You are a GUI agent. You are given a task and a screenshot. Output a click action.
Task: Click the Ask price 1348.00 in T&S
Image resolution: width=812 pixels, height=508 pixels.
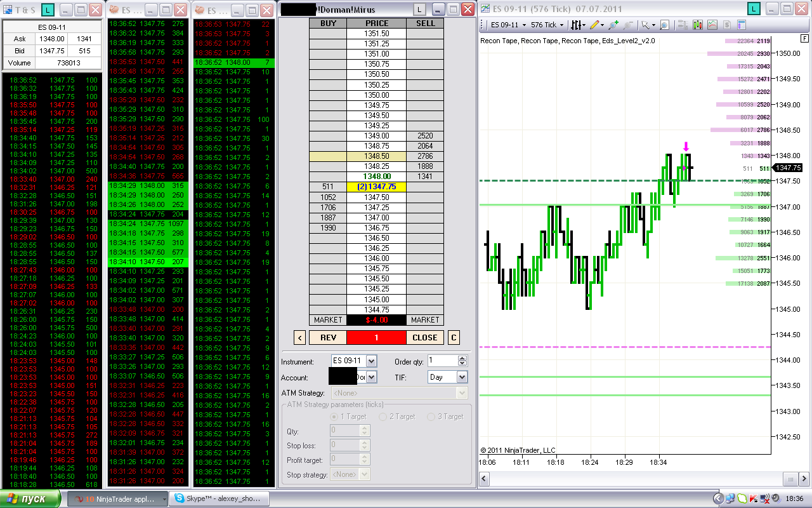(51, 39)
